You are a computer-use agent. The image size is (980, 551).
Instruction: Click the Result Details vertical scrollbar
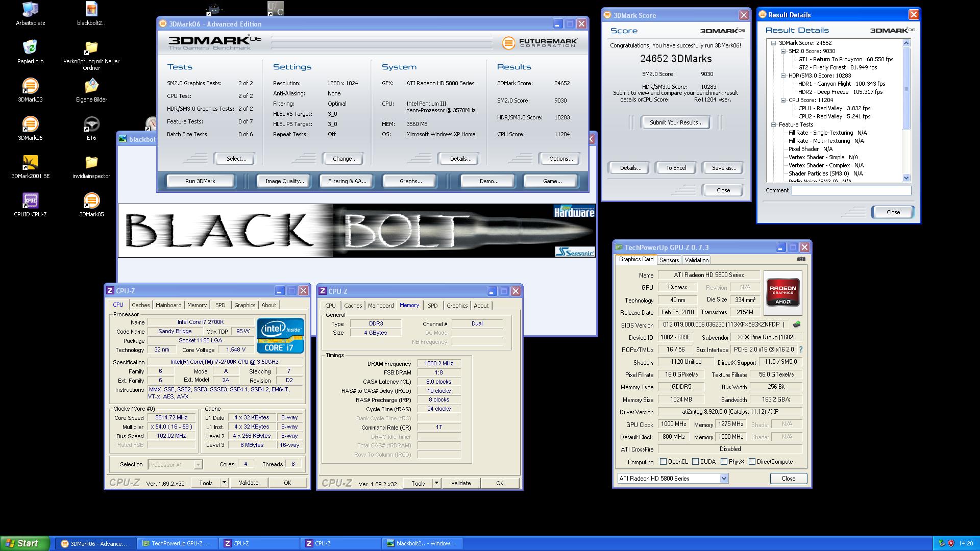(906, 111)
